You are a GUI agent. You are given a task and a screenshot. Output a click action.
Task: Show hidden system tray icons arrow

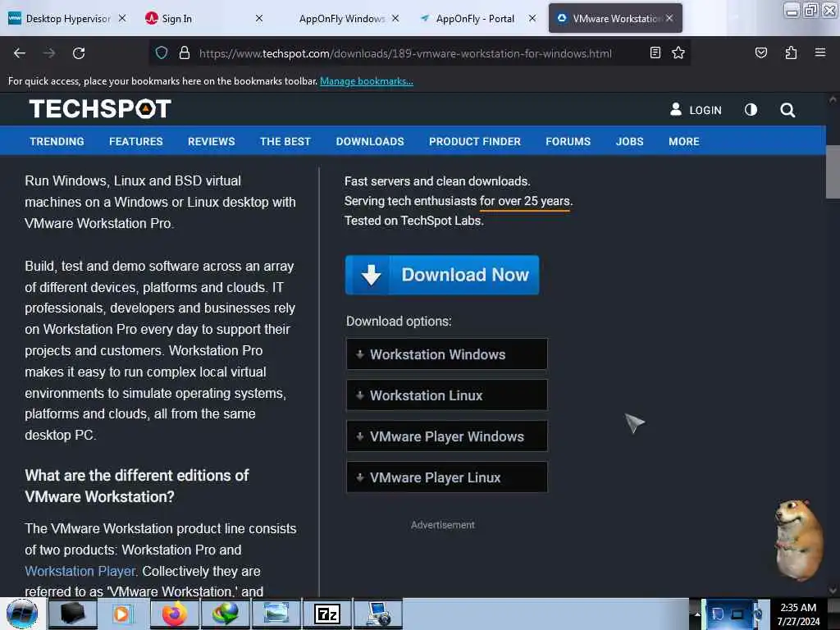tap(697, 614)
